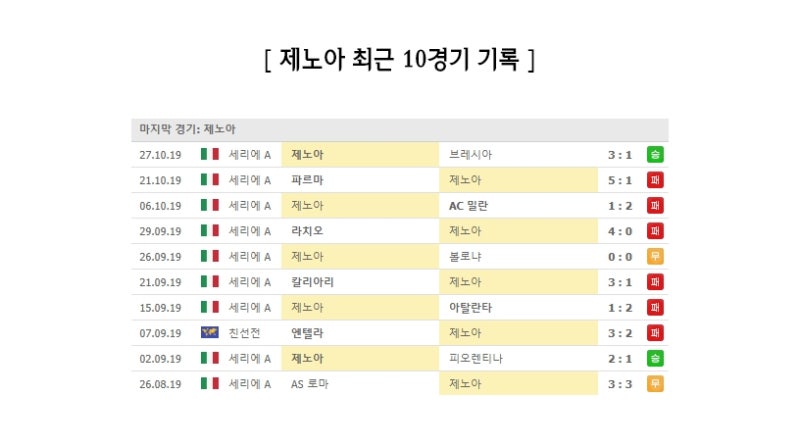Click the 5 : 1 score for 파르마 match
This screenshot has width=800, height=445.
coord(619,180)
